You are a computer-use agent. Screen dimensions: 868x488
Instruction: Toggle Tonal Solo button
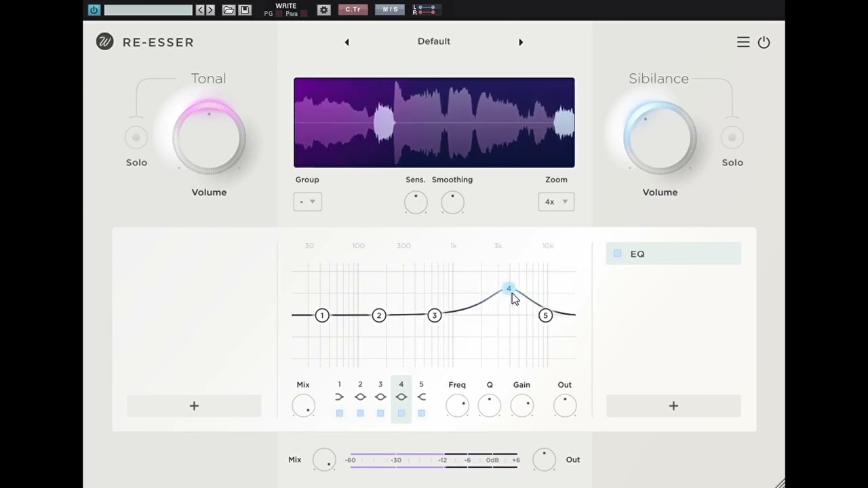[x=136, y=138]
